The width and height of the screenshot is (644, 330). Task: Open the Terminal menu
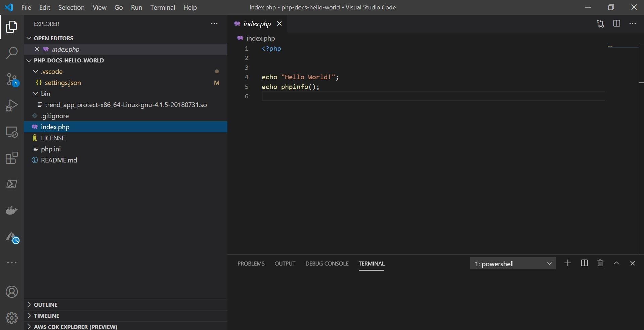(163, 7)
